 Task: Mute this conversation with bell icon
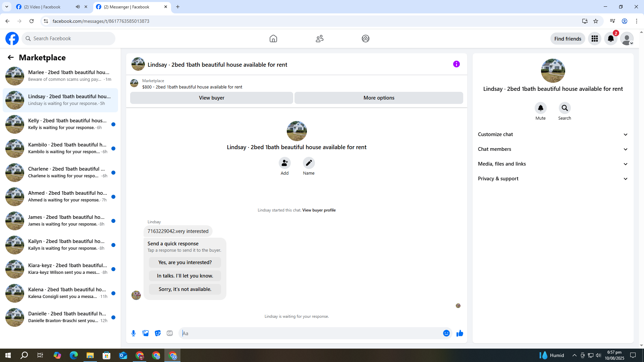pyautogui.click(x=540, y=108)
